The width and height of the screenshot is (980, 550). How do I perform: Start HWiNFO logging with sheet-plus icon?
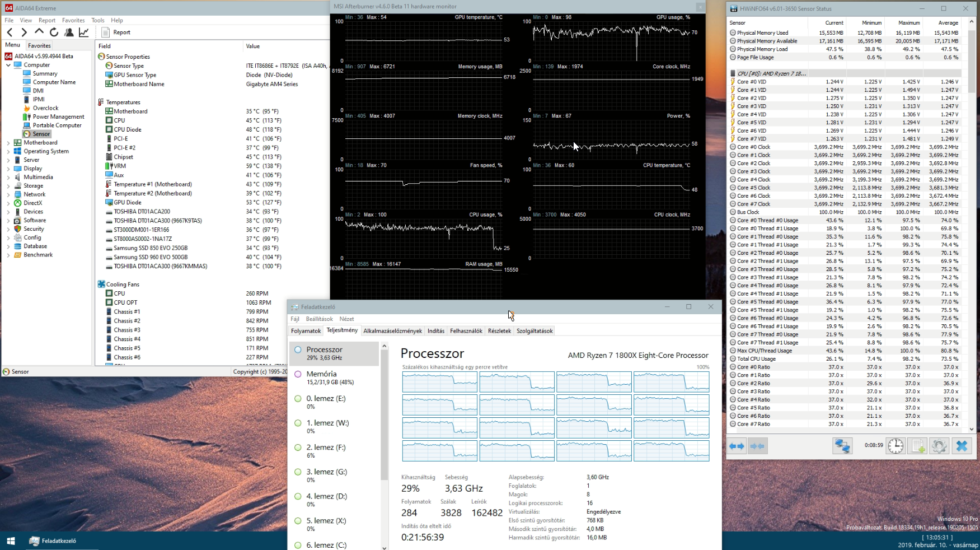917,446
